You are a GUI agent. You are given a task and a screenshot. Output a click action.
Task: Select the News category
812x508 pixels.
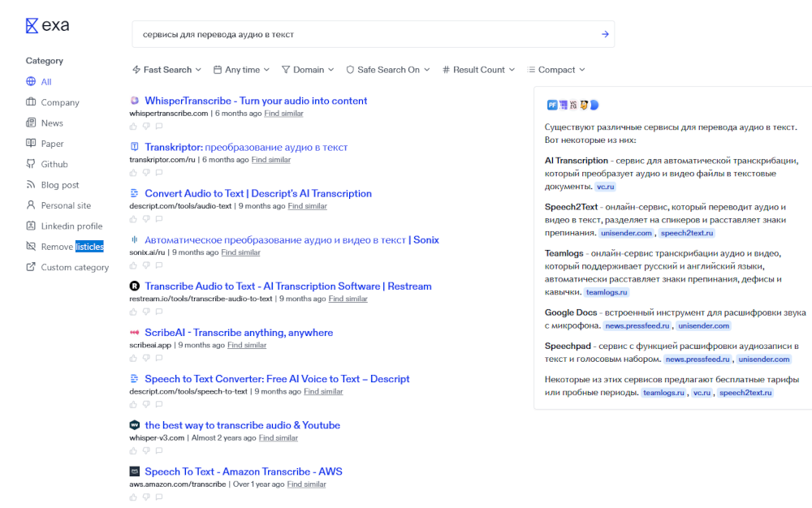[45, 123]
